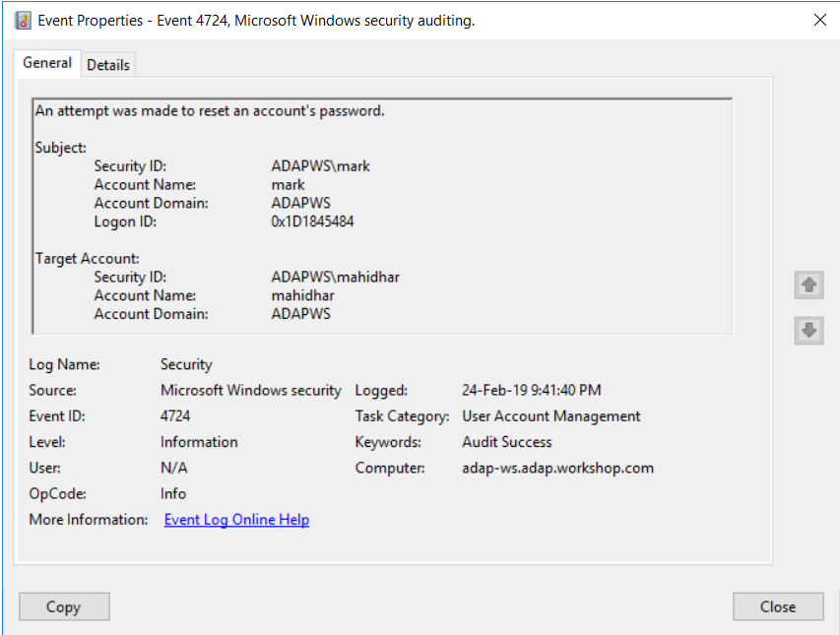Close the Event Properties window with X
The image size is (840, 635).
click(x=819, y=21)
